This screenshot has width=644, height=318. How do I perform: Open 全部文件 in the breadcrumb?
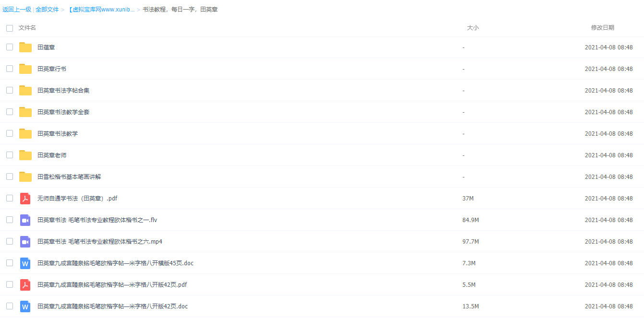click(x=47, y=10)
